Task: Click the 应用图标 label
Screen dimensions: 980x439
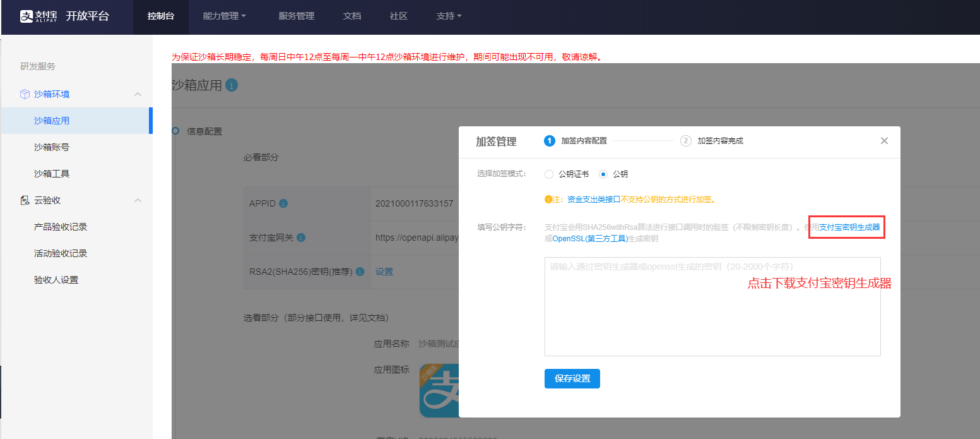Action: click(x=392, y=370)
